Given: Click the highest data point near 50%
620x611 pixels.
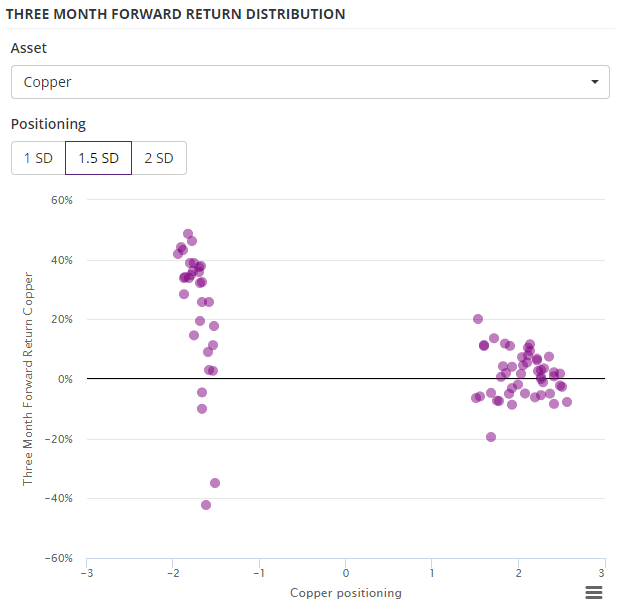Looking at the screenshot, I should tap(188, 234).
